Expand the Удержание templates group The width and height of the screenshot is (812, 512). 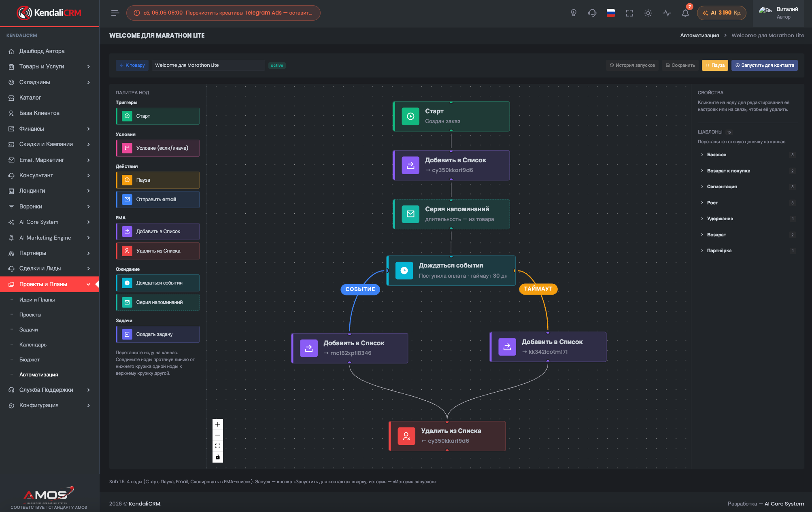click(748, 219)
